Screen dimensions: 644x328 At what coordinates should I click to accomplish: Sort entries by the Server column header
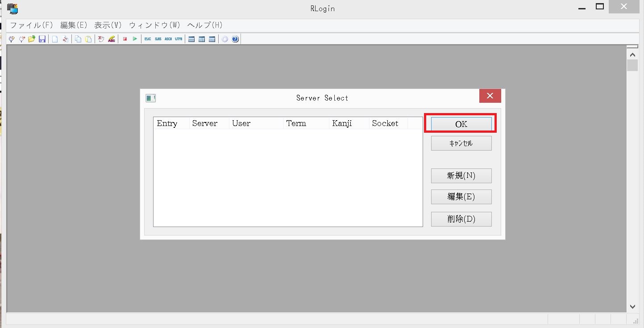pos(204,123)
